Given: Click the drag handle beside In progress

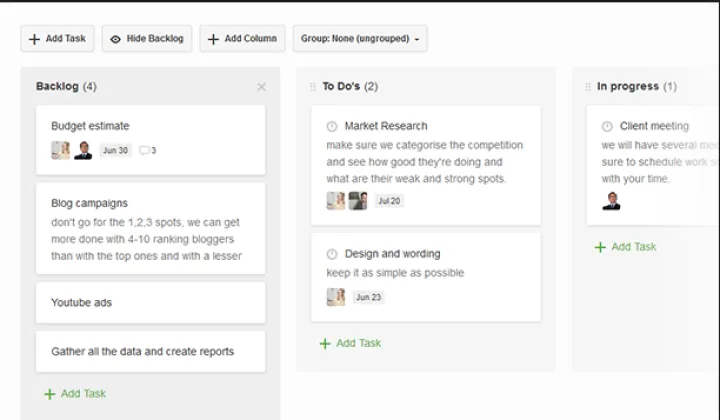Looking at the screenshot, I should click(588, 87).
